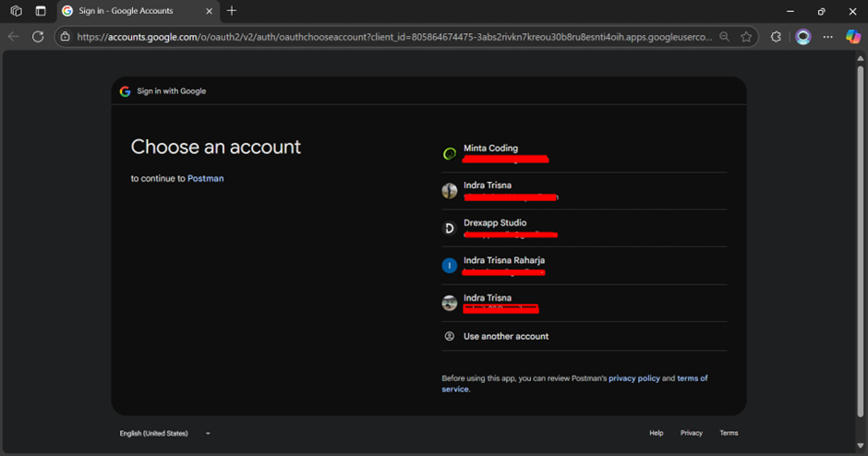Viewport: 868px width, 456px height.
Task: View site information lock icon
Action: 66,37
